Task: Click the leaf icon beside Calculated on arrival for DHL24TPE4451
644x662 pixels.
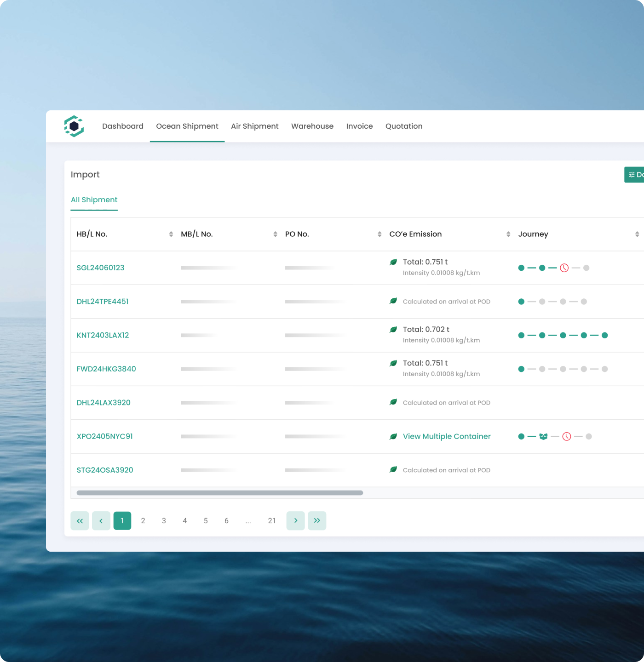Action: coord(393,301)
